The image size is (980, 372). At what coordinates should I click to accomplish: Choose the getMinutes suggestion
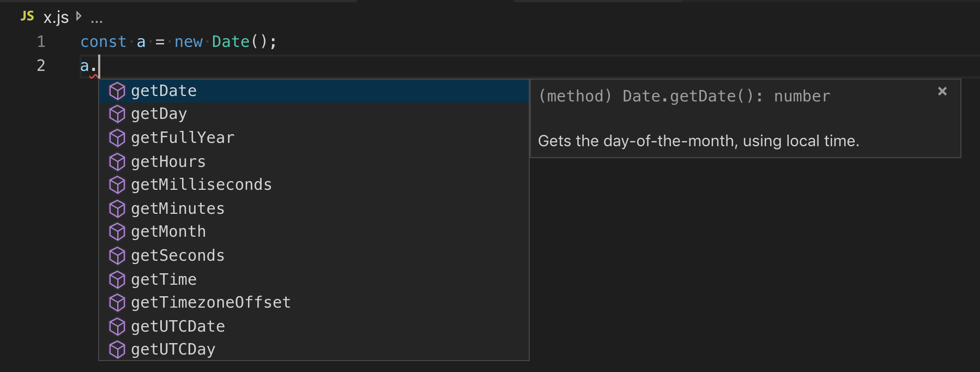314,208
